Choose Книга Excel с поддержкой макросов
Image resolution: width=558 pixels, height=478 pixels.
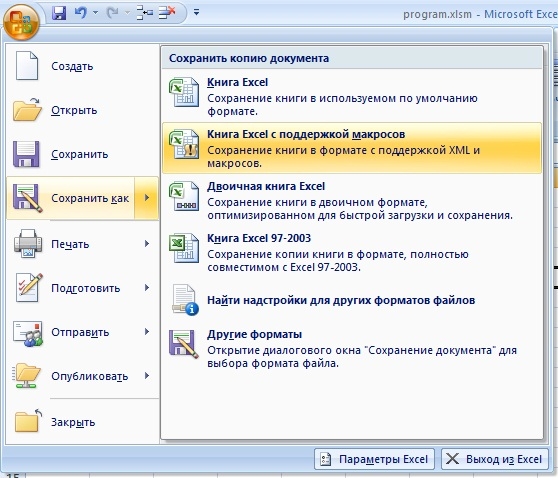click(352, 148)
